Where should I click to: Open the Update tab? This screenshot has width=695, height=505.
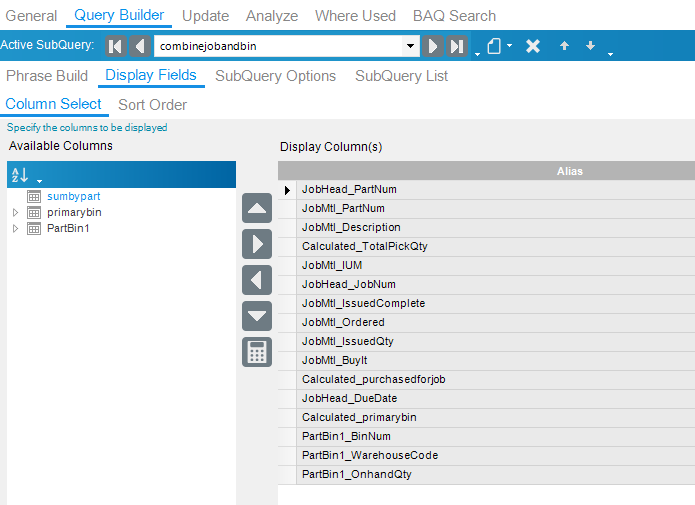[205, 16]
